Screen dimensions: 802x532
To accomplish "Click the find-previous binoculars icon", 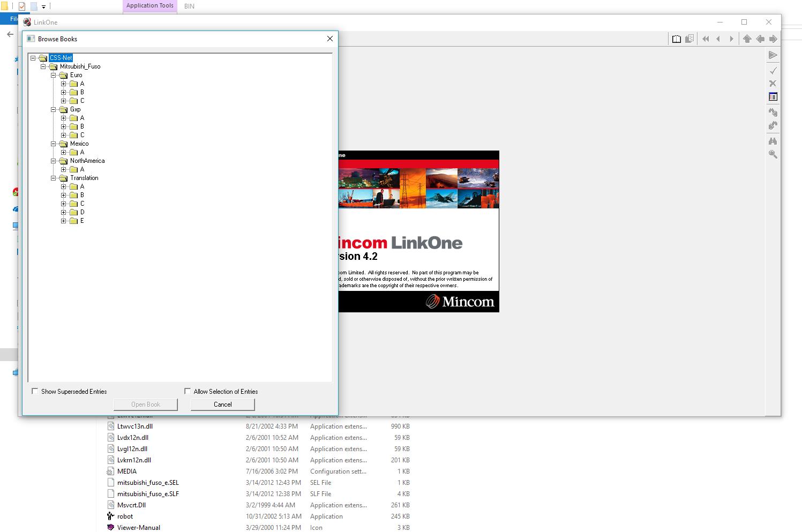I will 773,113.
